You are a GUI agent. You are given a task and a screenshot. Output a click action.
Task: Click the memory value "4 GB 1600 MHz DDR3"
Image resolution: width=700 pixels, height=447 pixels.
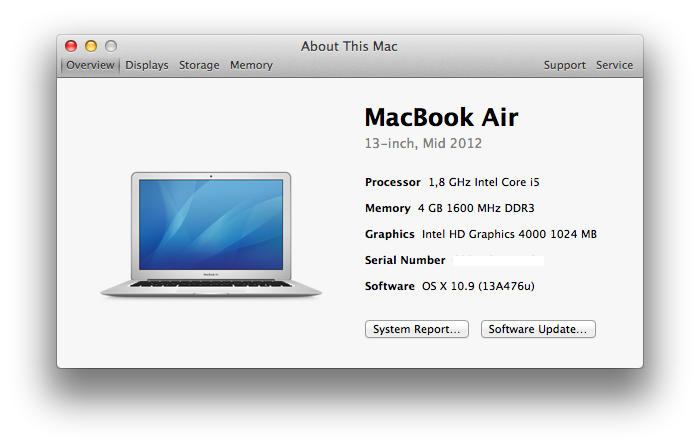tap(476, 208)
